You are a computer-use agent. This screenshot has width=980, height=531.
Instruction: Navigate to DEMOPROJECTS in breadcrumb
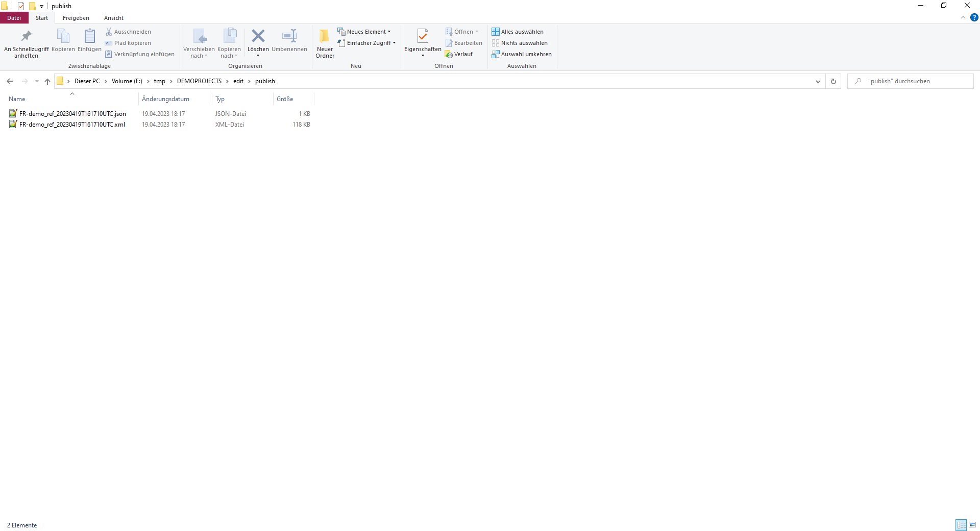pos(199,81)
